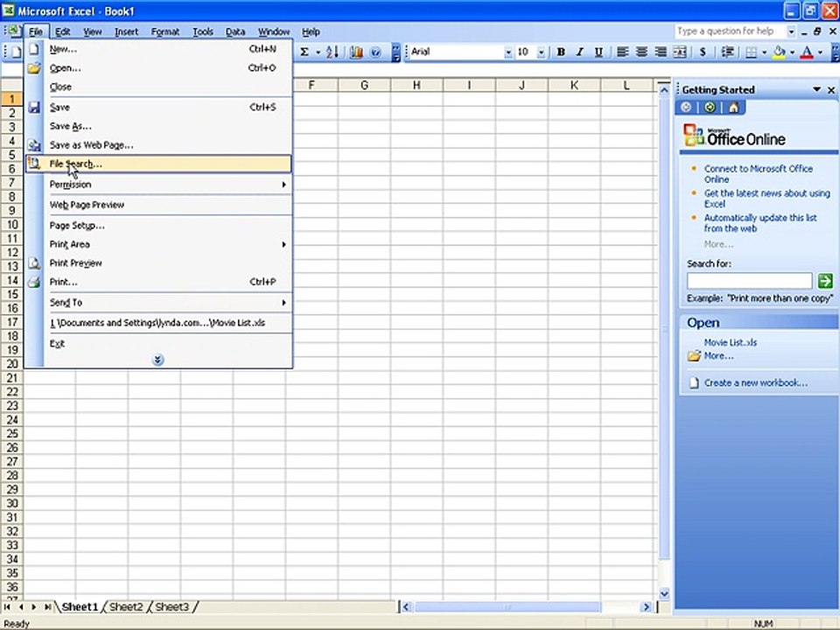This screenshot has height=630, width=840.
Task: Click the vertical scrollbar down arrow
Action: (x=664, y=593)
